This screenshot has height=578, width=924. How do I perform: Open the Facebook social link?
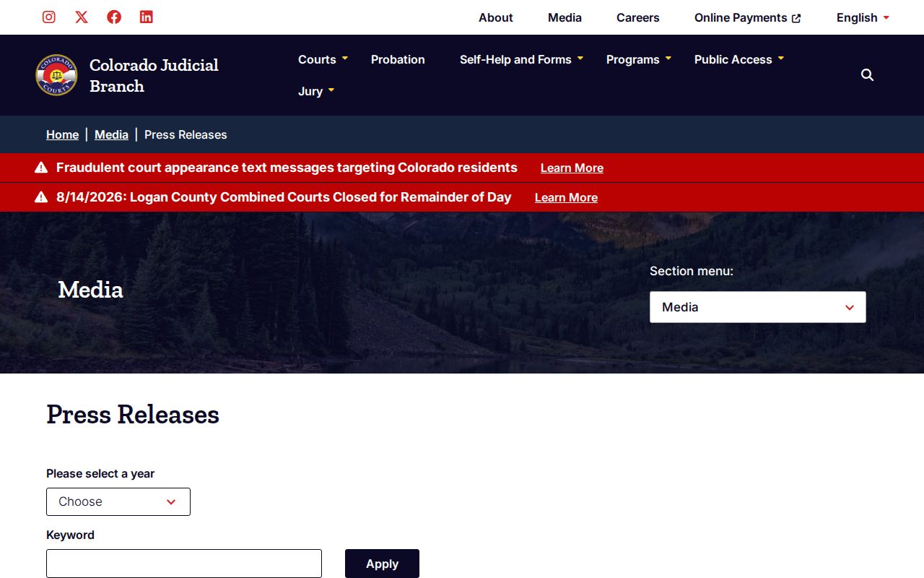114,17
